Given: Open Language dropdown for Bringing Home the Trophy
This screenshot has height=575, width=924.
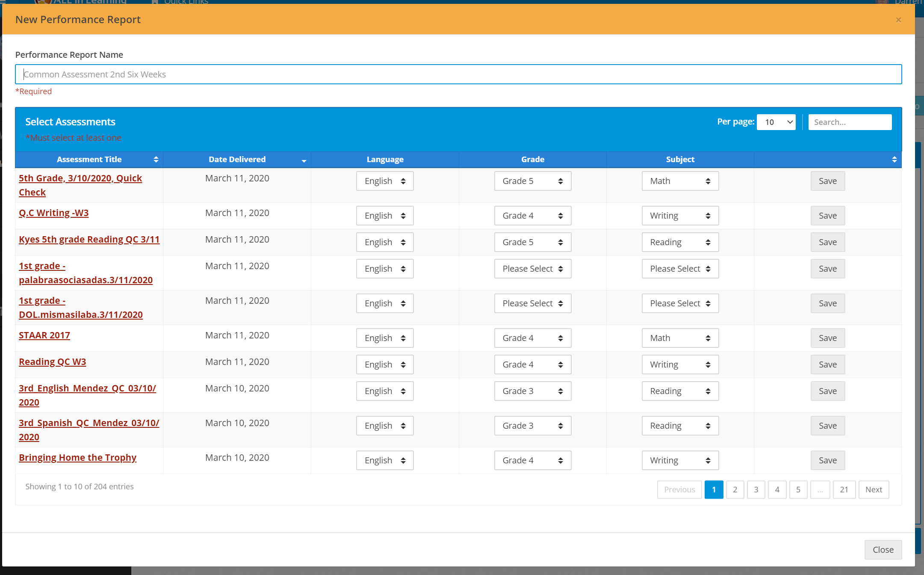Looking at the screenshot, I should [x=384, y=460].
